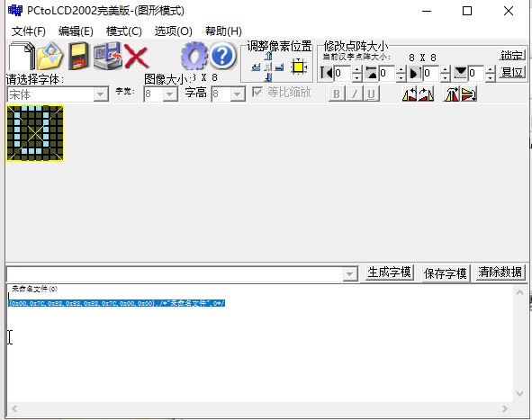
Task: Click the 锁定 button
Action: tap(512, 55)
